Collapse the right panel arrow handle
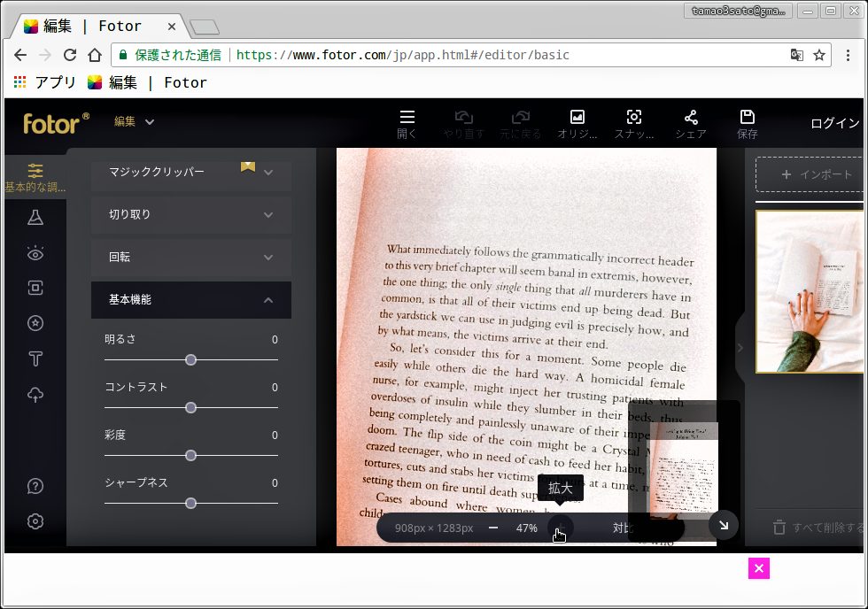Image resolution: width=868 pixels, height=609 pixels. tap(740, 347)
